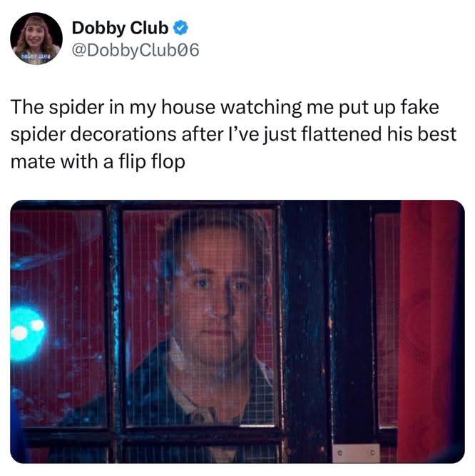
Task: Open the Dobby Club profile avatar
Action: pyautogui.click(x=36, y=39)
